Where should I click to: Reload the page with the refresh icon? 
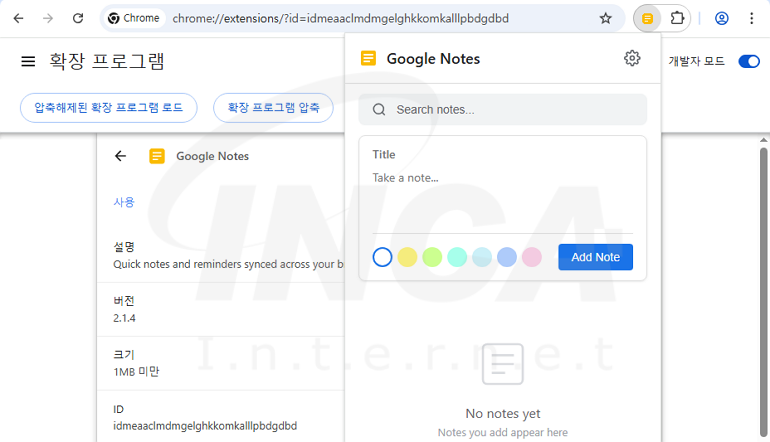point(78,18)
